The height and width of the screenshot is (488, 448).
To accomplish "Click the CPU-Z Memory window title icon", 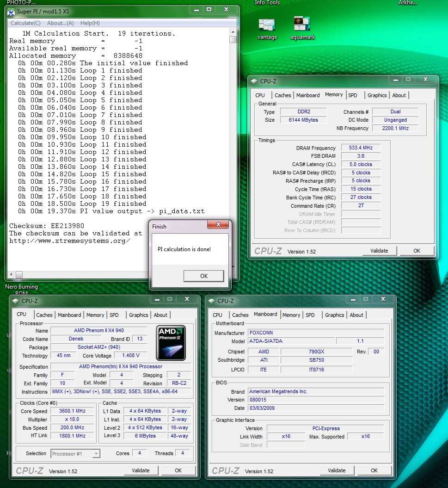I will coord(254,81).
